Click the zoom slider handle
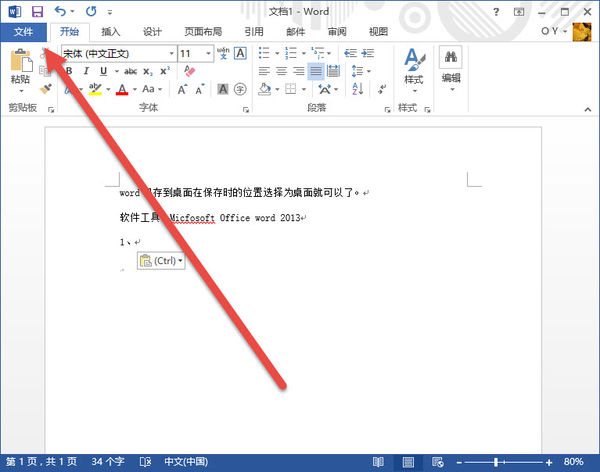 496,462
